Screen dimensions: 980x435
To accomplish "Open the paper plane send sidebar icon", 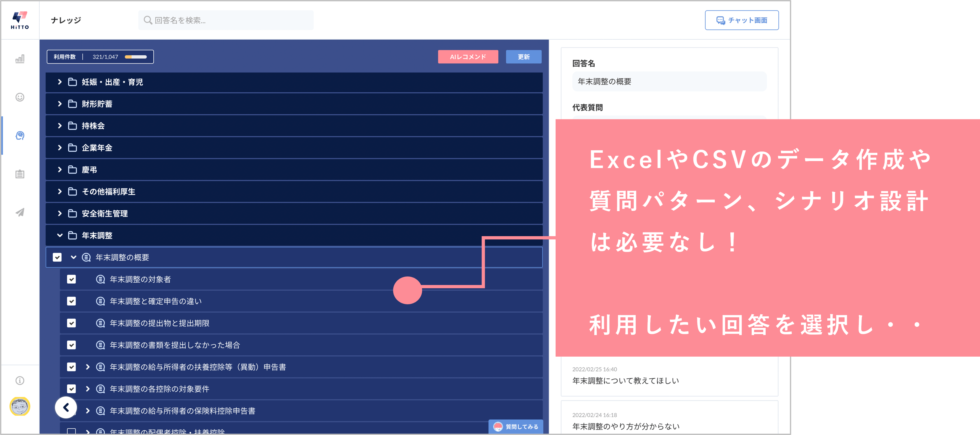I will pyautogui.click(x=20, y=212).
